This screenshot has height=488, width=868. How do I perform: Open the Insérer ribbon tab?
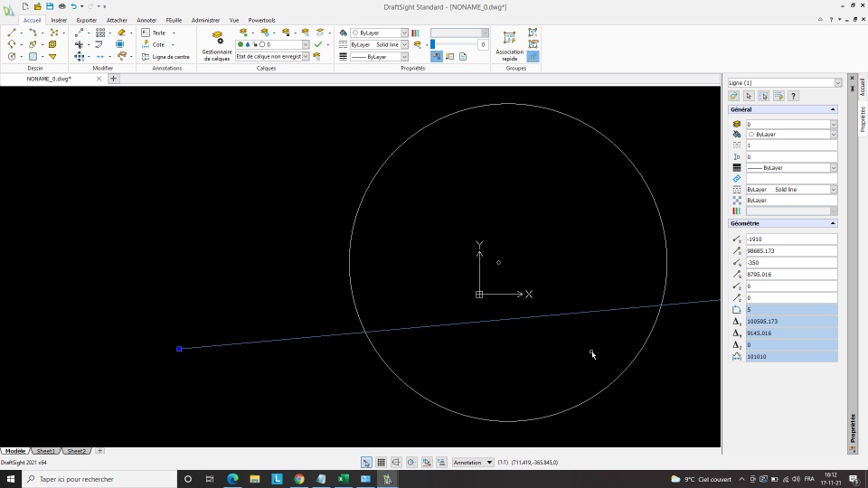pos(59,20)
